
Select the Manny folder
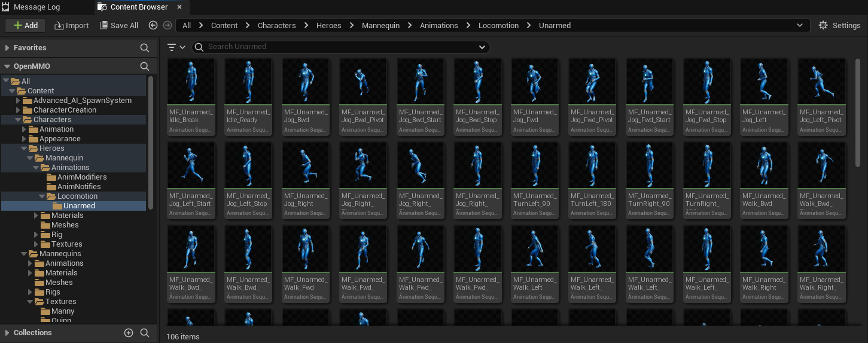point(62,311)
